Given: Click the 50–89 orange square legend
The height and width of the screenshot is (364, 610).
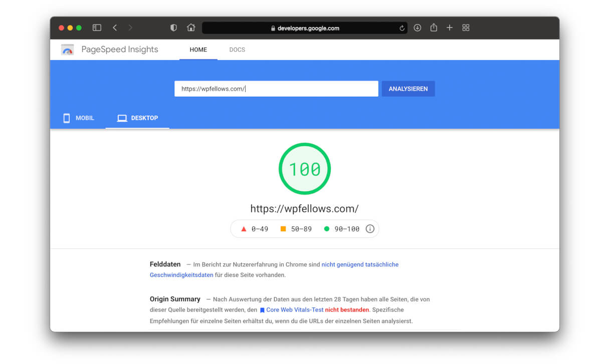Looking at the screenshot, I should click(x=296, y=229).
